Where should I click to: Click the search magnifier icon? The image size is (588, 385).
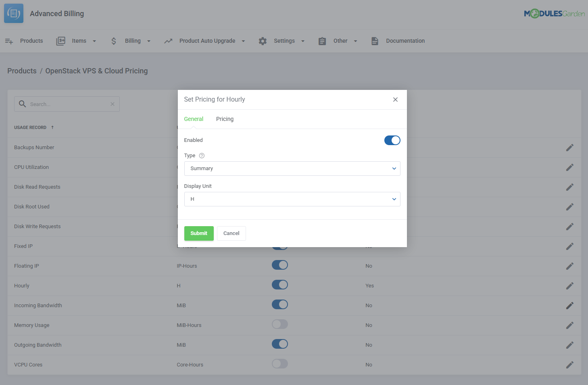coord(23,104)
